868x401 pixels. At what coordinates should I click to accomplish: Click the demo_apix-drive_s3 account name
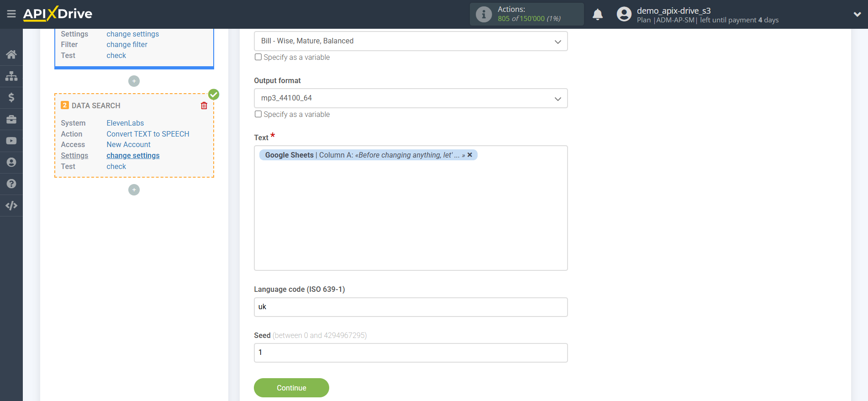(x=674, y=11)
